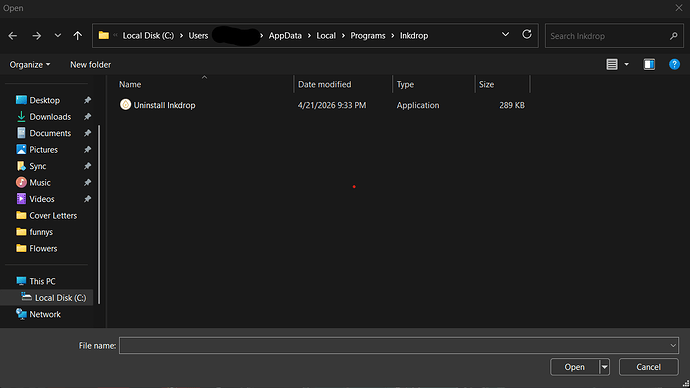Screen dimensions: 690x388
Task: Click the pin icon beside Videos
Action: (x=88, y=199)
